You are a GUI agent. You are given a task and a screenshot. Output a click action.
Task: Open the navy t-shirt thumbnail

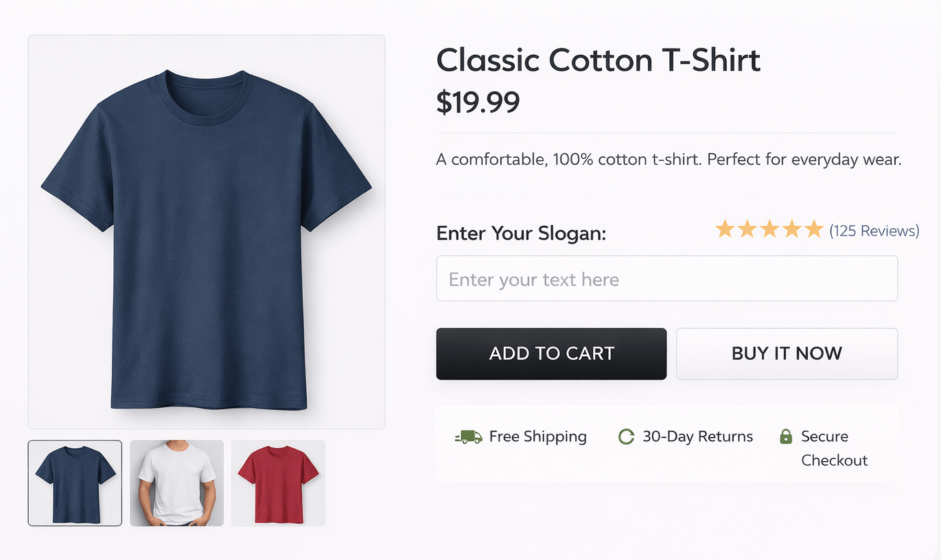pos(74,482)
